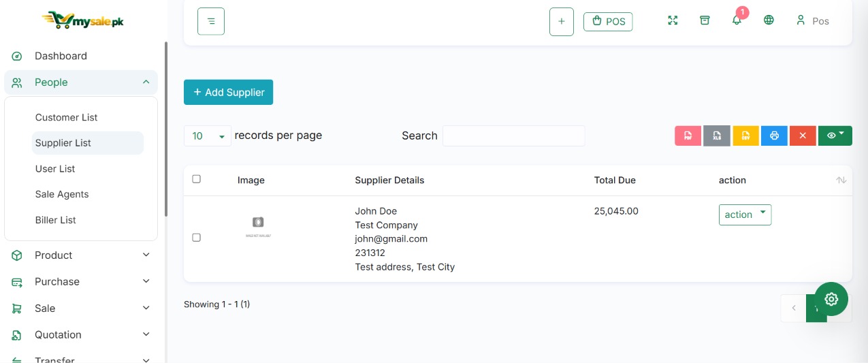Image resolution: width=868 pixels, height=363 pixels.
Task: Click the Sale cart icon
Action: coord(17,309)
